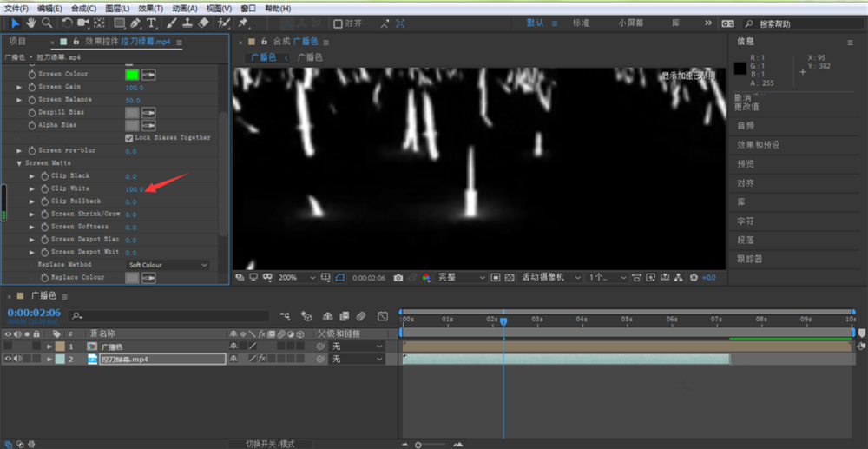
Task: Enable the 对齐 snapping checkbox
Action: point(339,23)
